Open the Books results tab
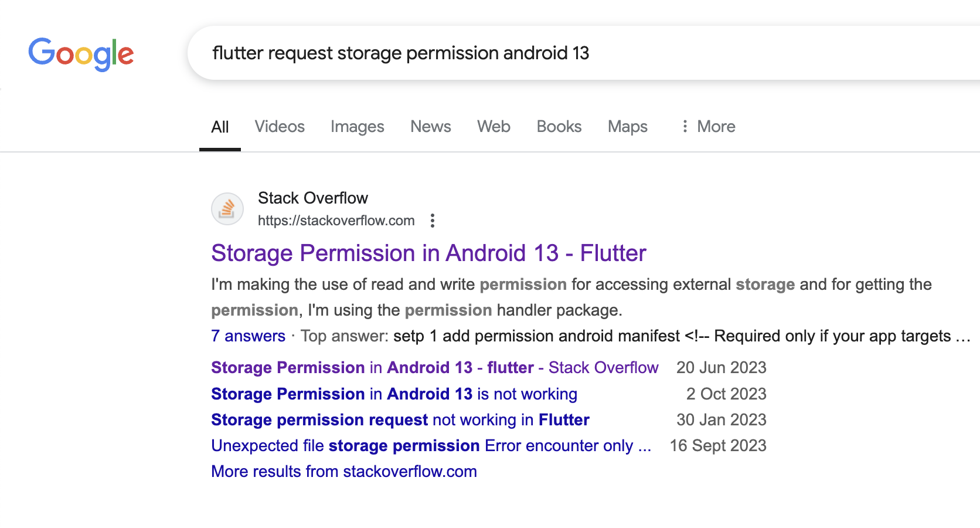The height and width of the screenshot is (528, 980). pos(559,127)
